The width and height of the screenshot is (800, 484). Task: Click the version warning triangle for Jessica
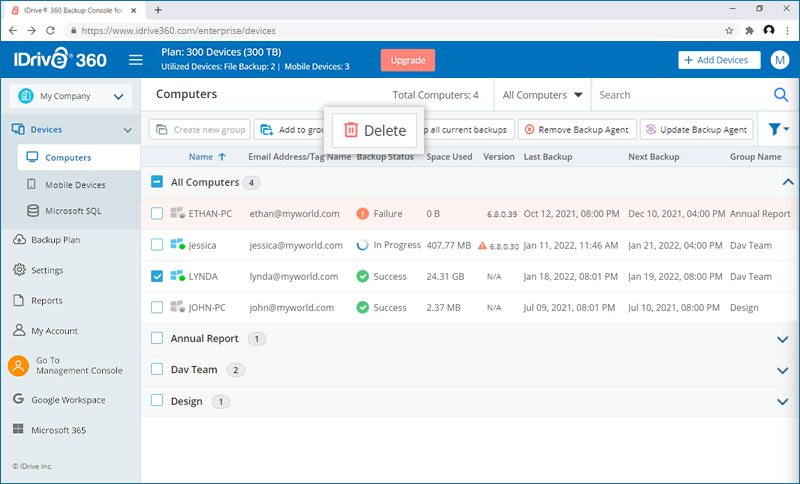click(x=482, y=245)
